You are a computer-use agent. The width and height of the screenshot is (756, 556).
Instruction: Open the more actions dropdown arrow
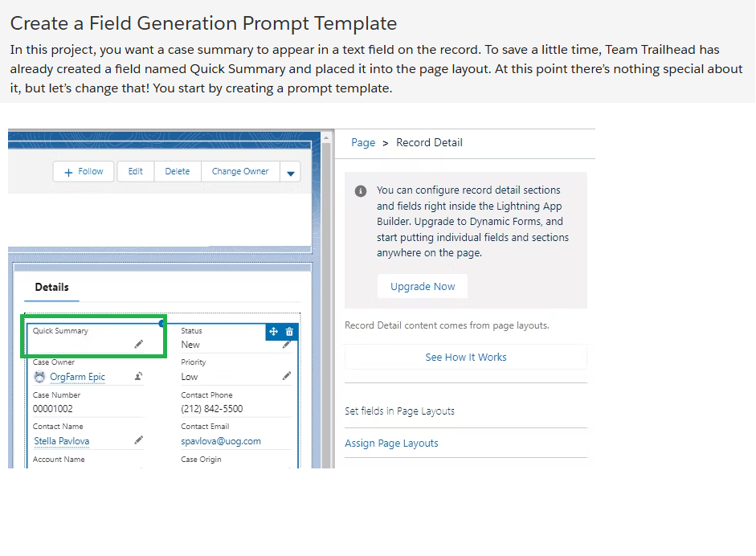click(x=290, y=173)
